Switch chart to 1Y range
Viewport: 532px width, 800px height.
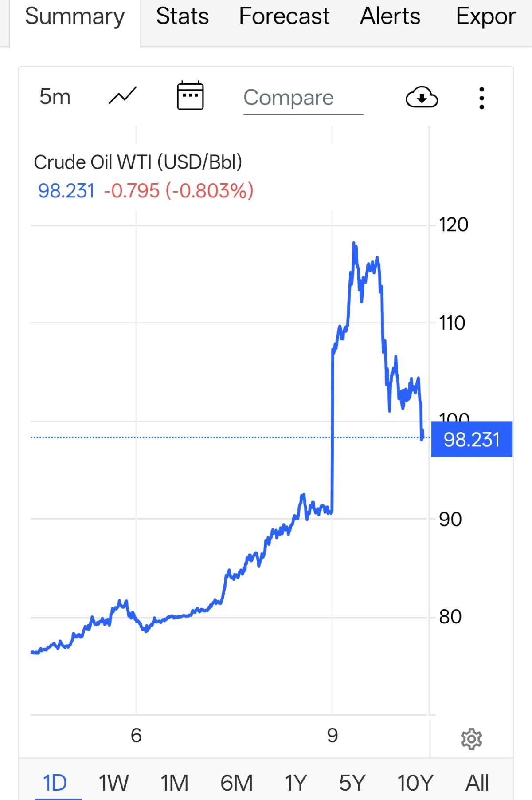pyautogui.click(x=295, y=783)
